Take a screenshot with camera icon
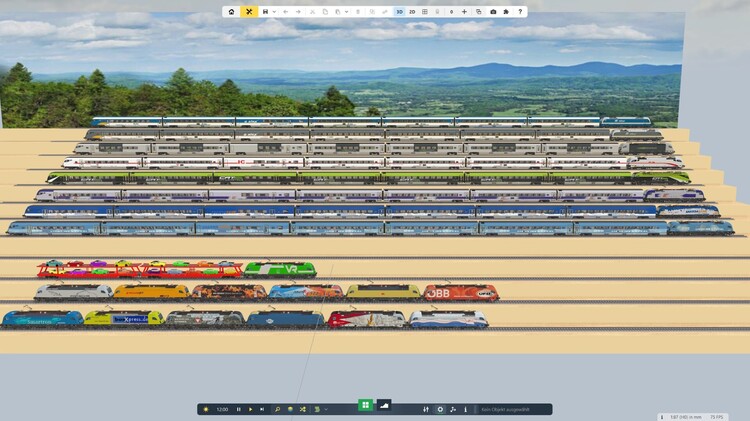750x421 pixels. point(493,11)
